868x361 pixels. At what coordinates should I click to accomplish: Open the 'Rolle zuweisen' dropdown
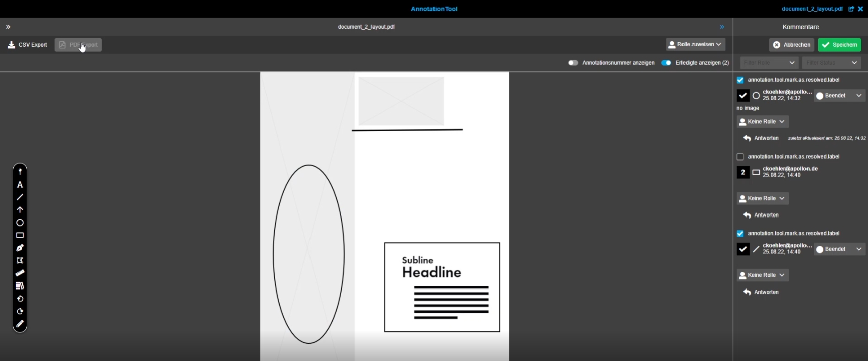696,44
